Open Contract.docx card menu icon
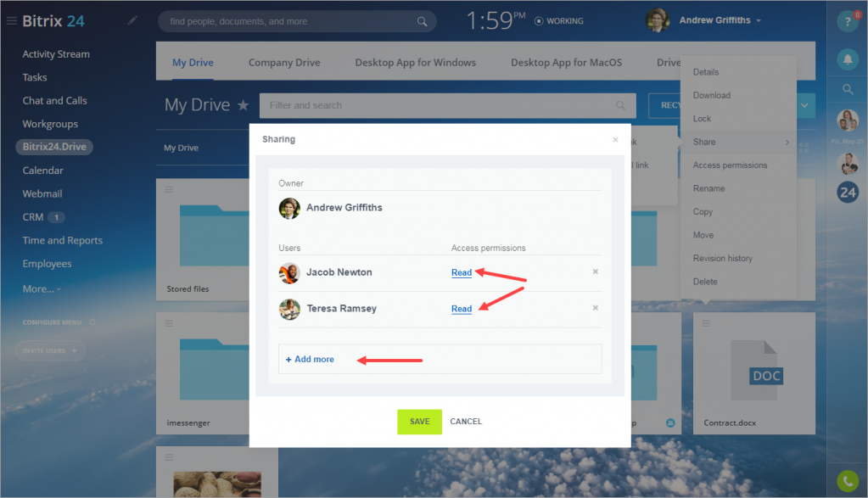The height and width of the screenshot is (498, 868). (706, 323)
